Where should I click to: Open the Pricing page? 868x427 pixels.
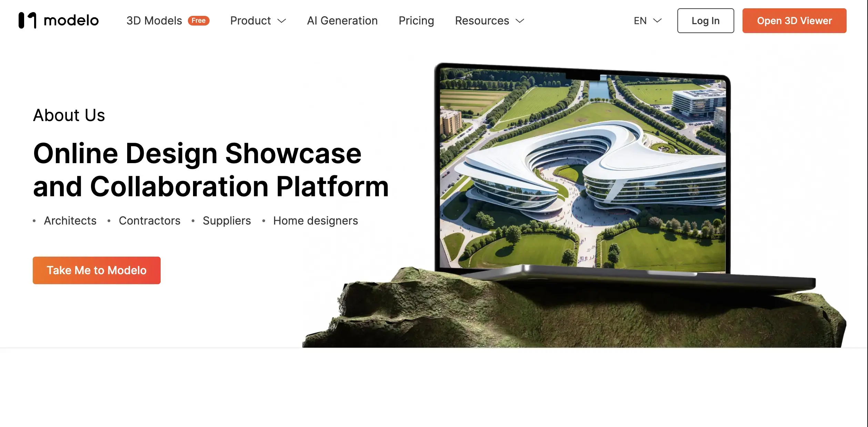[x=416, y=21]
